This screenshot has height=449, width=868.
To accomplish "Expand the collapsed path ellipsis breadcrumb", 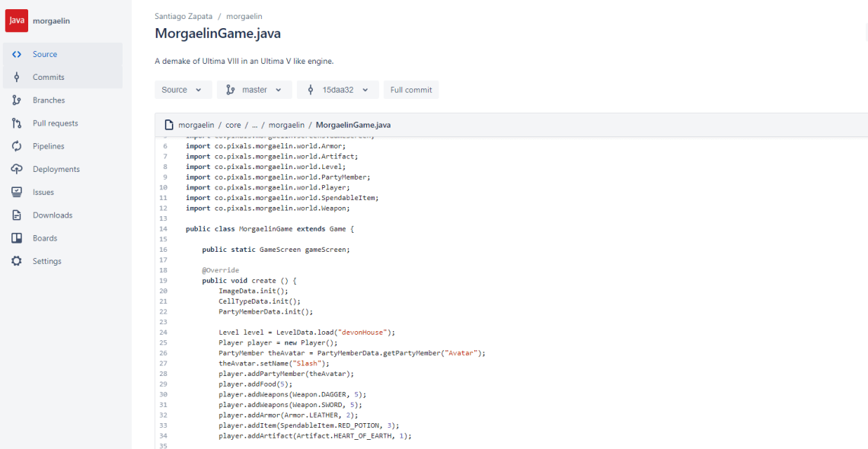I will [x=254, y=125].
